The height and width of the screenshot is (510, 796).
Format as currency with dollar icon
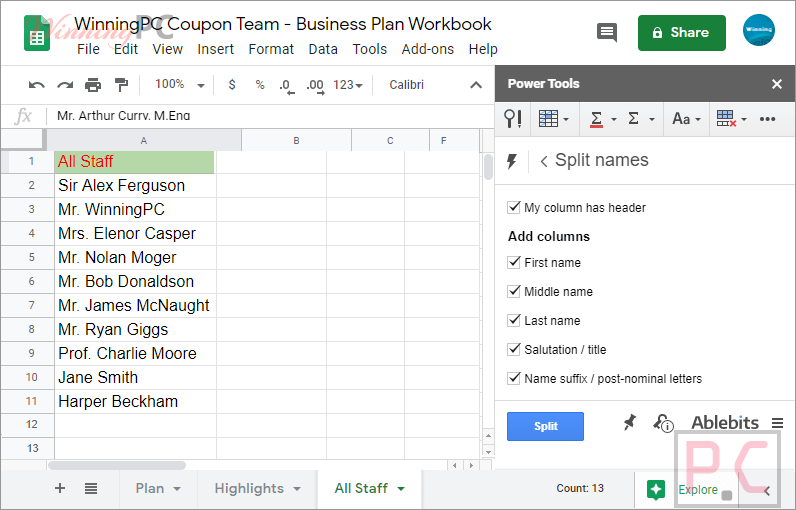pos(232,85)
